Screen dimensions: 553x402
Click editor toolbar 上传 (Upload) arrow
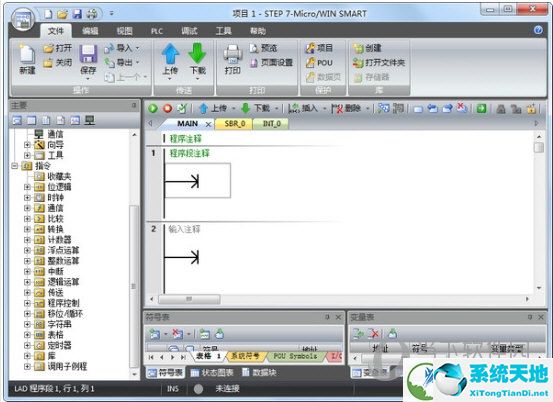coord(203,109)
